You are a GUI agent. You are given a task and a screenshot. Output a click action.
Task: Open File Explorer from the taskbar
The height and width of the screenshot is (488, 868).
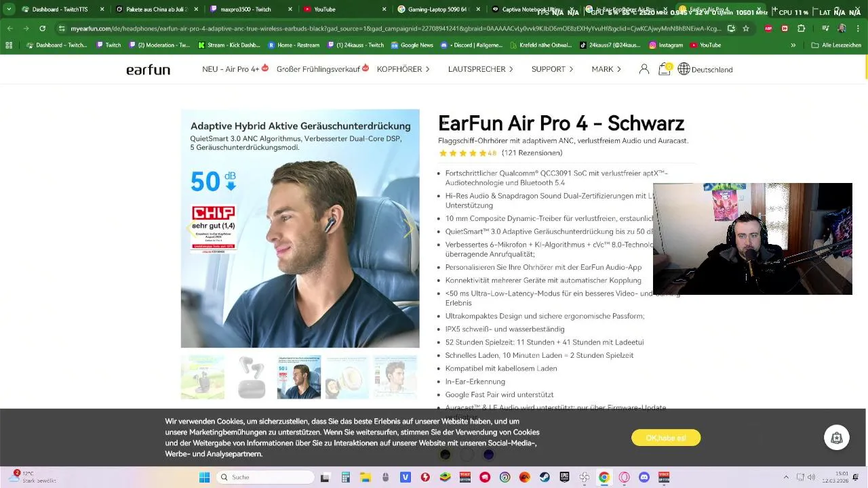tap(365, 477)
